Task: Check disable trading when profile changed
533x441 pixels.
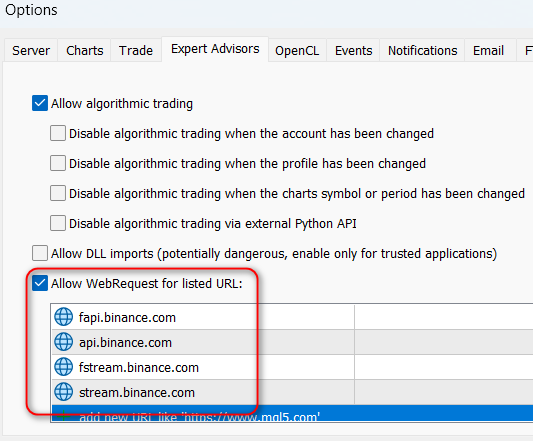Action: pos(58,163)
